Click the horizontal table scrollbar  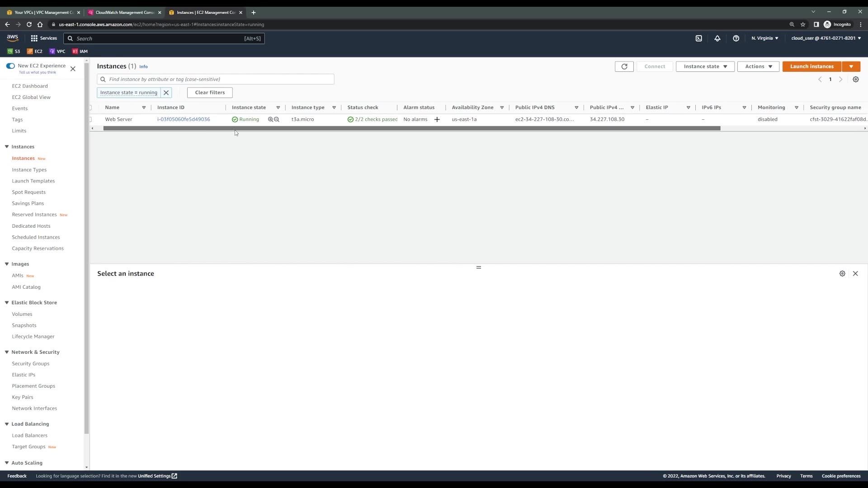pyautogui.click(x=411, y=129)
